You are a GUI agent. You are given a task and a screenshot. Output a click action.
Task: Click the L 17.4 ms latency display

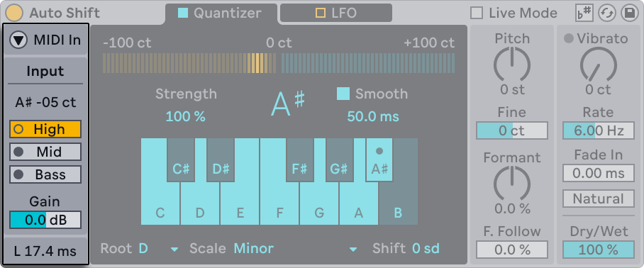coord(45,251)
